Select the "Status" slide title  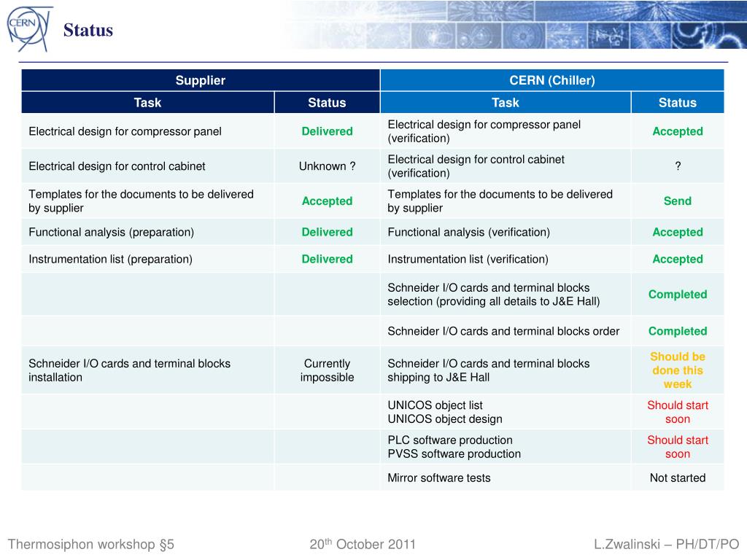coord(88,30)
